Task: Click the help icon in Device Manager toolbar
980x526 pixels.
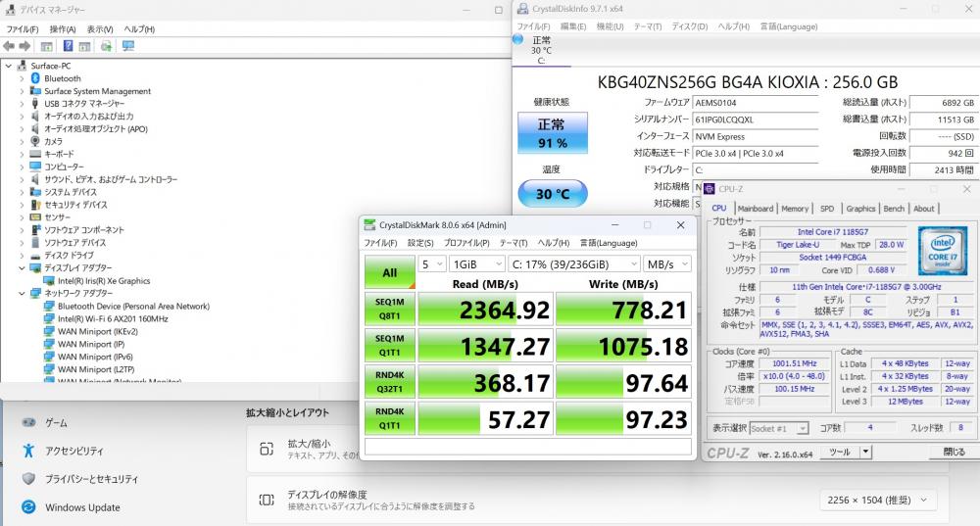Action: click(x=69, y=46)
